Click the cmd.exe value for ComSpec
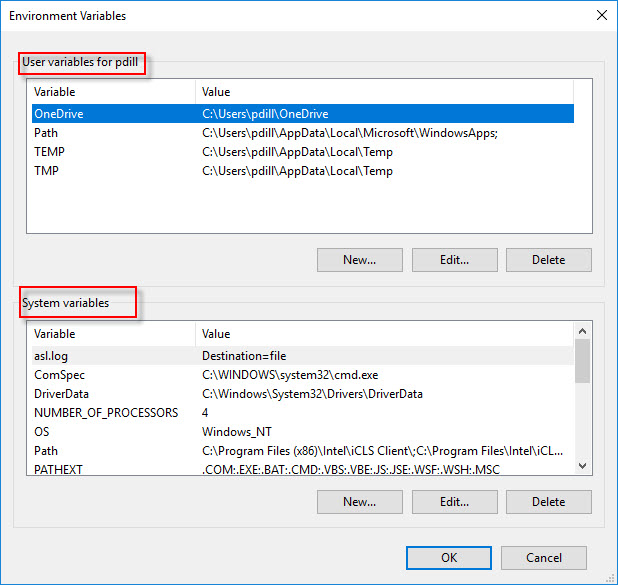The height and width of the screenshot is (585, 618). pos(290,375)
